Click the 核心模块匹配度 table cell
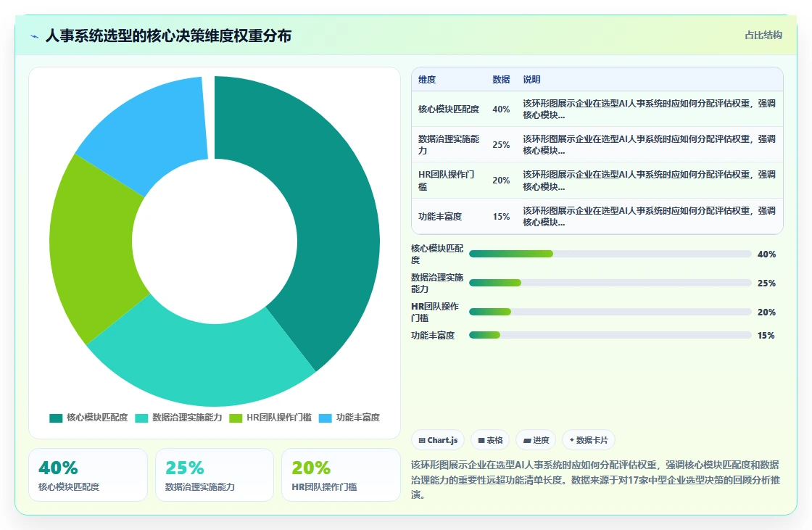812x530 pixels. [x=449, y=109]
